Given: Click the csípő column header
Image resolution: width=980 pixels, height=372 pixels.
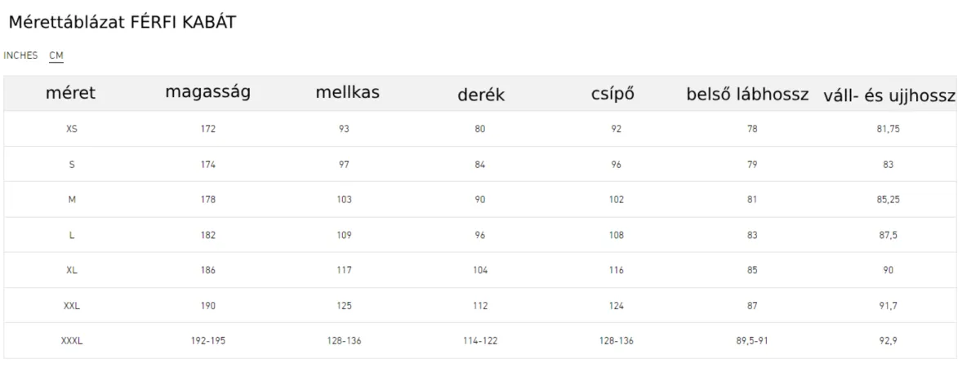Looking at the screenshot, I should tap(612, 94).
